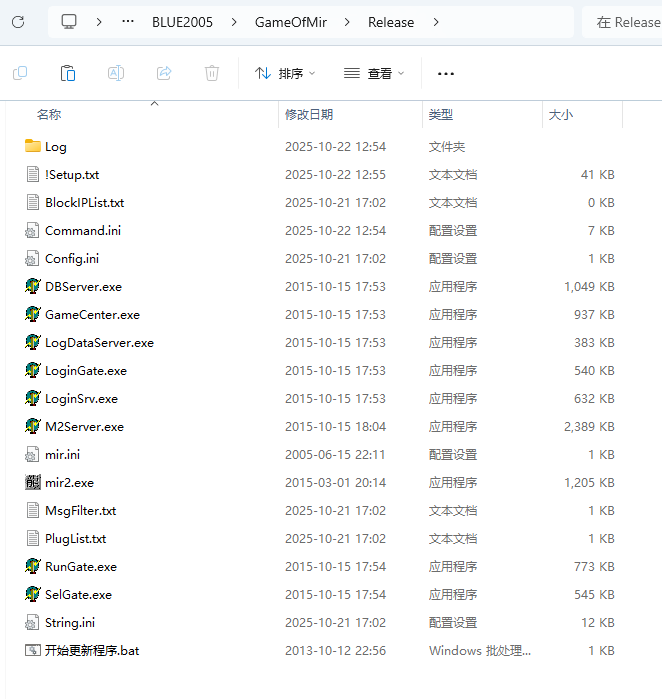This screenshot has height=699, width=662.
Task: Click the share toolbar icon
Action: [164, 73]
